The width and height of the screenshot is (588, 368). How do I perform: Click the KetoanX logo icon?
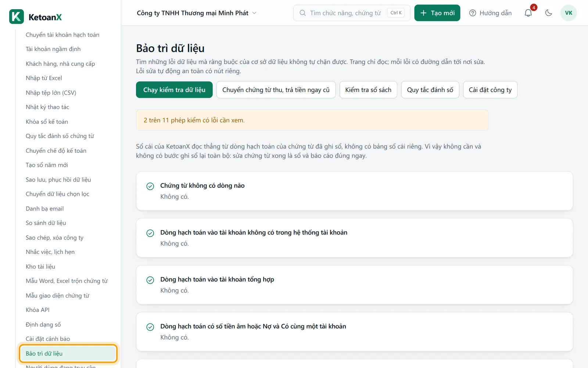coord(17,17)
